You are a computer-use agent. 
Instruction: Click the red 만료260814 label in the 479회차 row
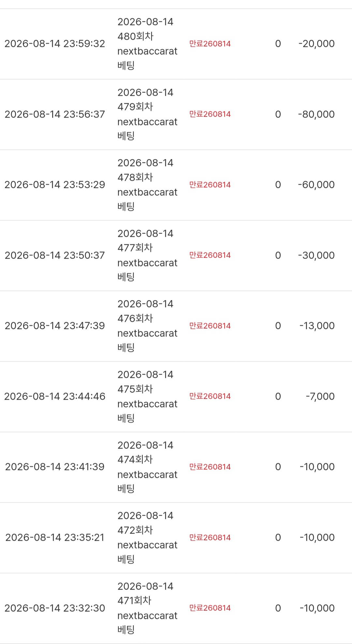point(210,114)
